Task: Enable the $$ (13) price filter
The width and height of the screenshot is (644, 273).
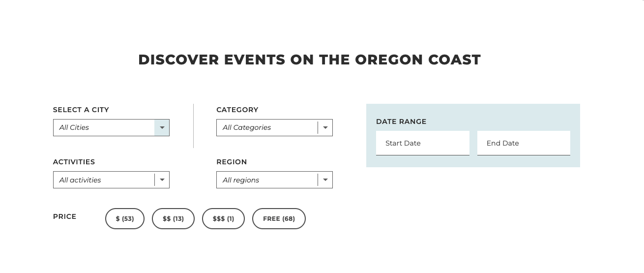Action: pyautogui.click(x=173, y=219)
